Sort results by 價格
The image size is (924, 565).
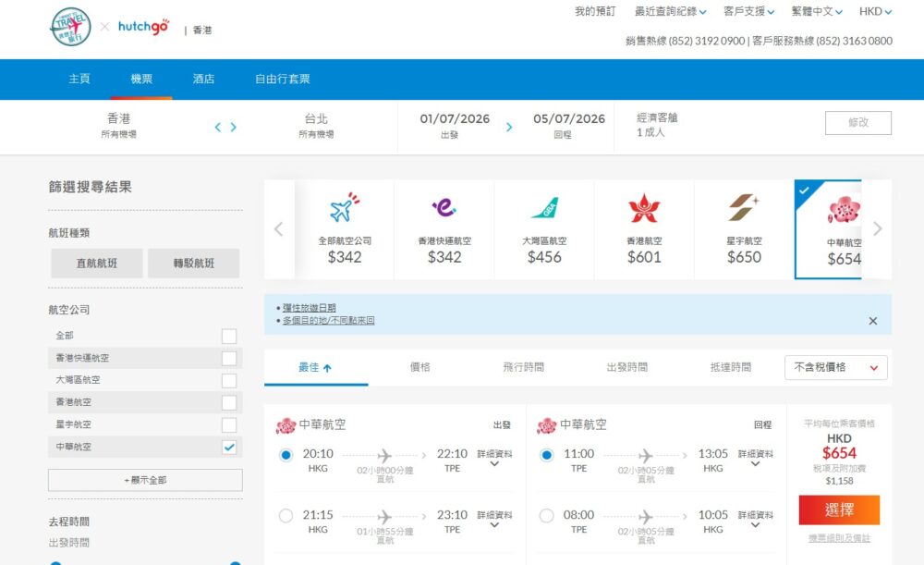pyautogui.click(x=419, y=367)
